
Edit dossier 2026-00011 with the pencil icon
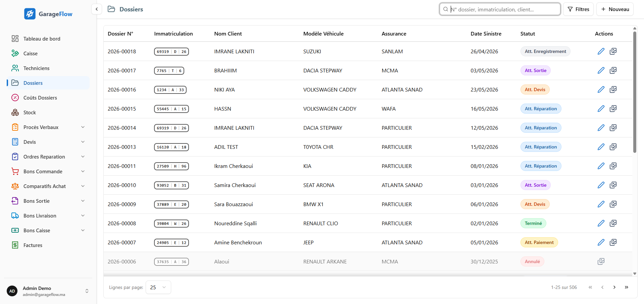601,166
